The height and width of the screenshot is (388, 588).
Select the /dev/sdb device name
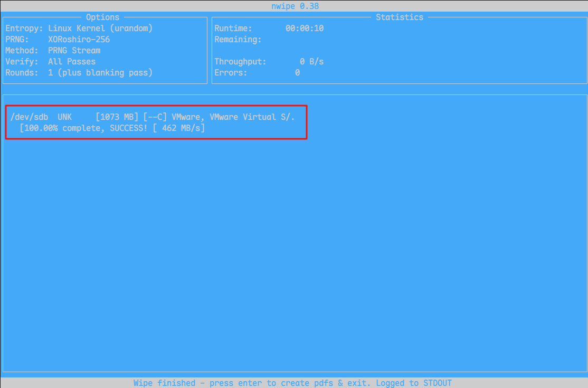point(29,117)
